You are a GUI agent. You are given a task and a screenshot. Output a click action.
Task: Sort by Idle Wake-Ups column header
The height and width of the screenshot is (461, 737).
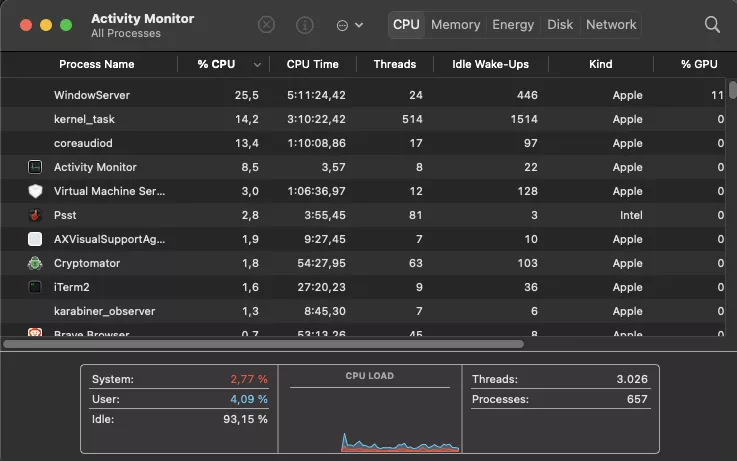(490, 64)
